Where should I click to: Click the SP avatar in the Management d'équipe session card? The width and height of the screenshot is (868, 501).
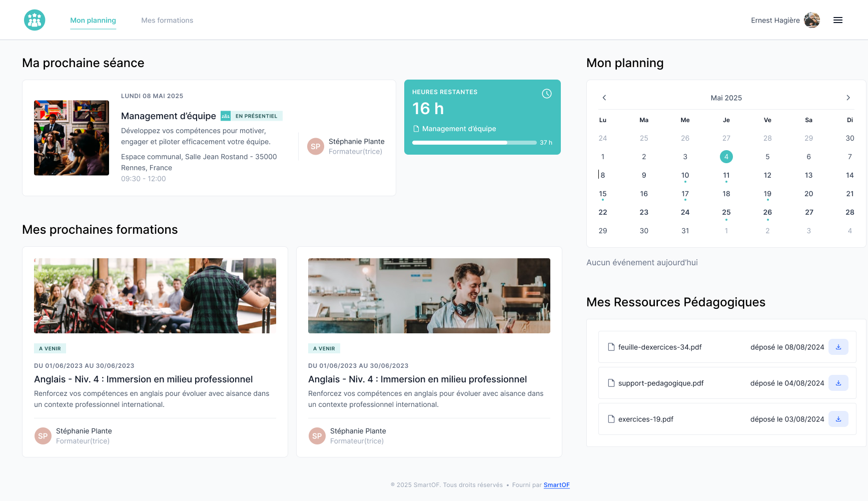click(x=316, y=147)
